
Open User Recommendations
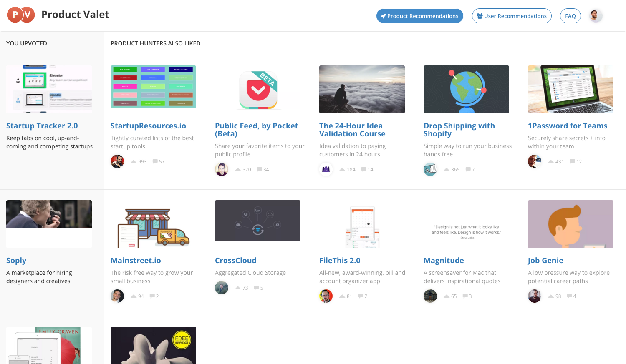tap(512, 16)
